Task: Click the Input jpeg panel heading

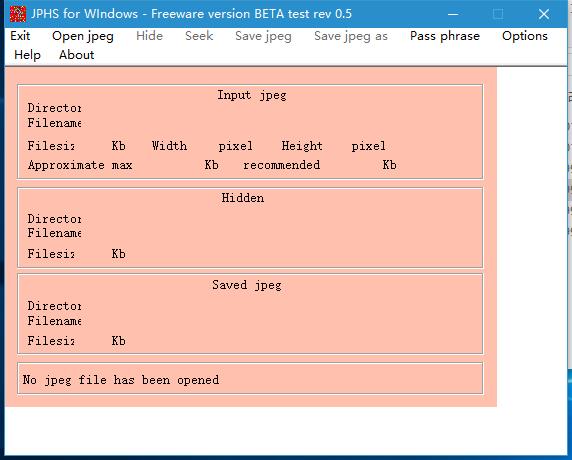Action: 252,95
